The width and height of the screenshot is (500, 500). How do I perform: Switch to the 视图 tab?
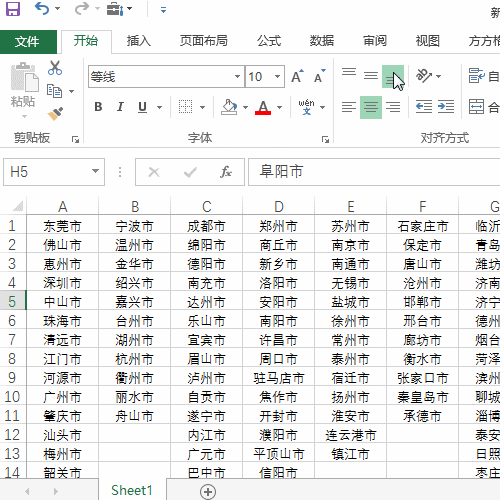pos(428,41)
